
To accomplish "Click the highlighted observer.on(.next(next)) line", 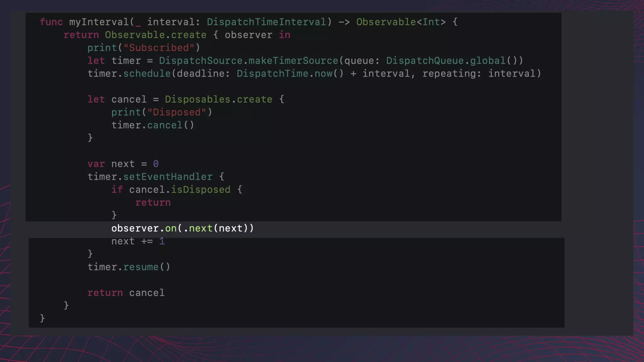I will click(x=182, y=228).
